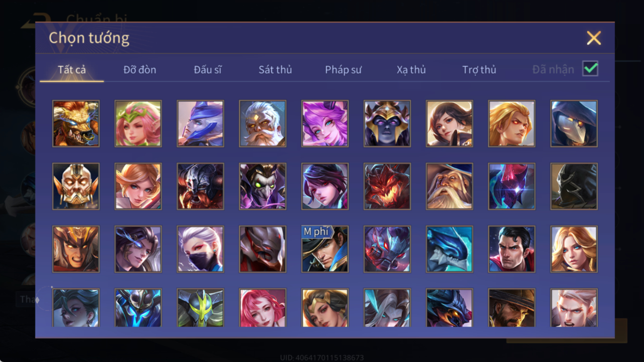Image resolution: width=644 pixels, height=362 pixels.
Task: Select the white-haired masked ninja hero
Action: (x=201, y=250)
